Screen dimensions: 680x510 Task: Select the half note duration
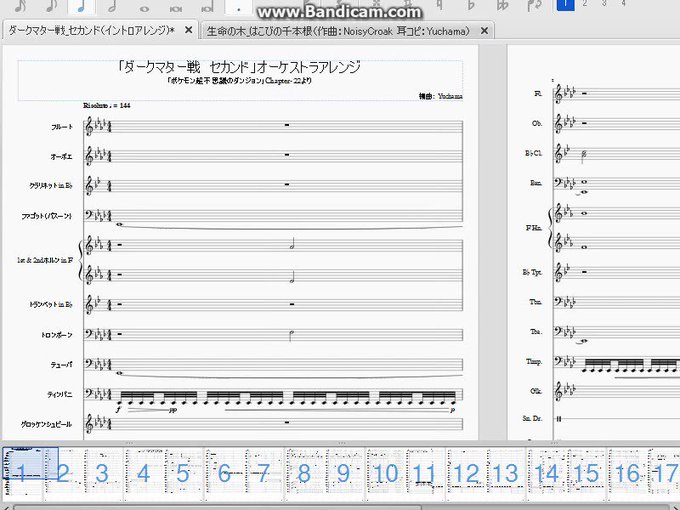(x=113, y=6)
